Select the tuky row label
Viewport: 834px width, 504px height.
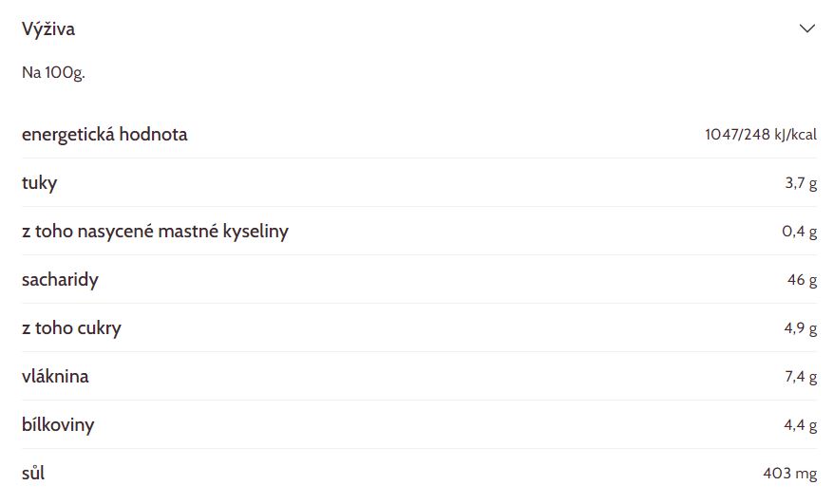tap(39, 183)
